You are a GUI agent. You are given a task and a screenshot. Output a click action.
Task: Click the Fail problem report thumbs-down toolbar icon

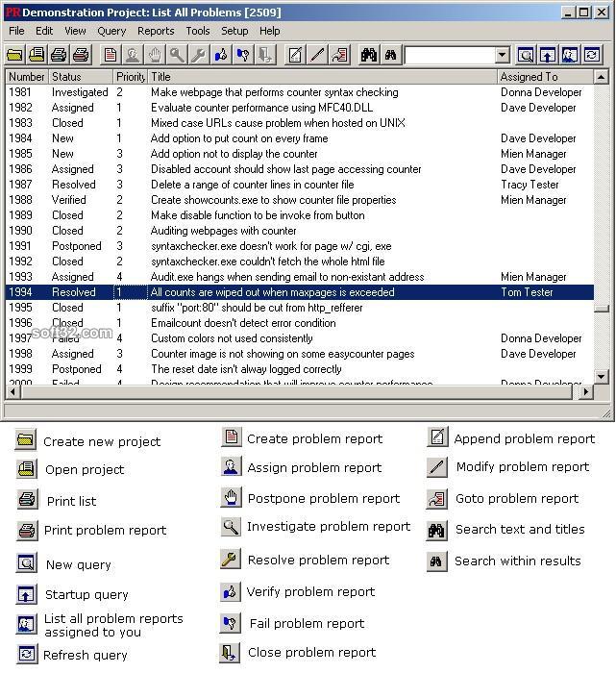(x=243, y=55)
